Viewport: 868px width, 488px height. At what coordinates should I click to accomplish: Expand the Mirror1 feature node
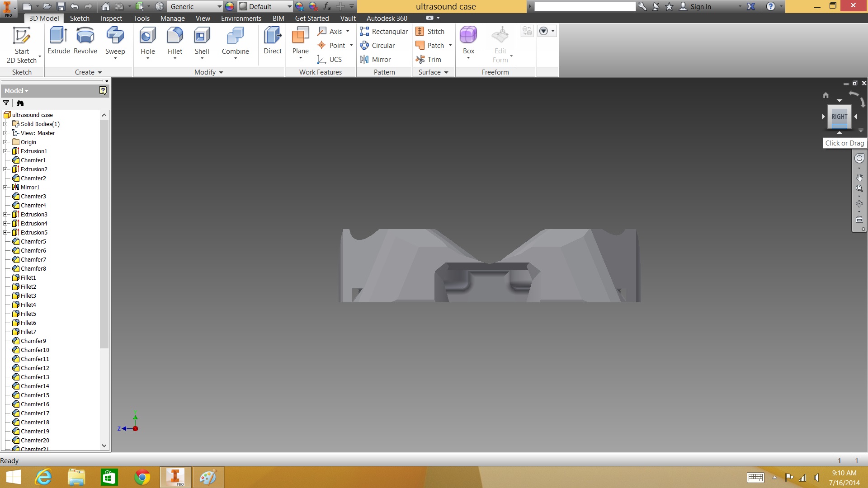pos(5,187)
